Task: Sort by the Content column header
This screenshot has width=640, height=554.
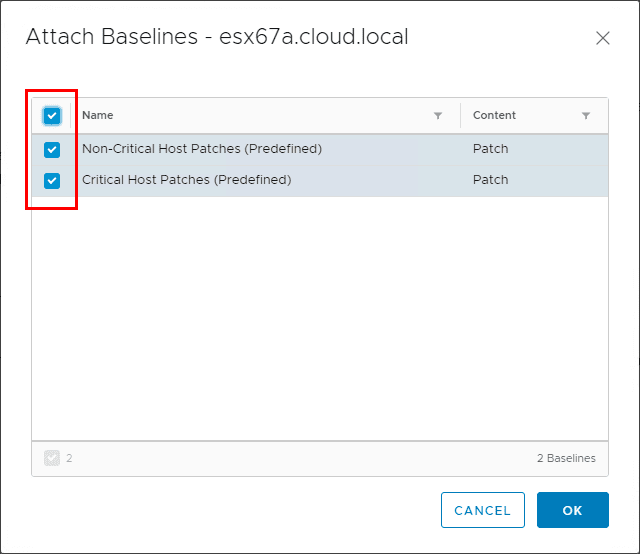Action: coord(494,116)
